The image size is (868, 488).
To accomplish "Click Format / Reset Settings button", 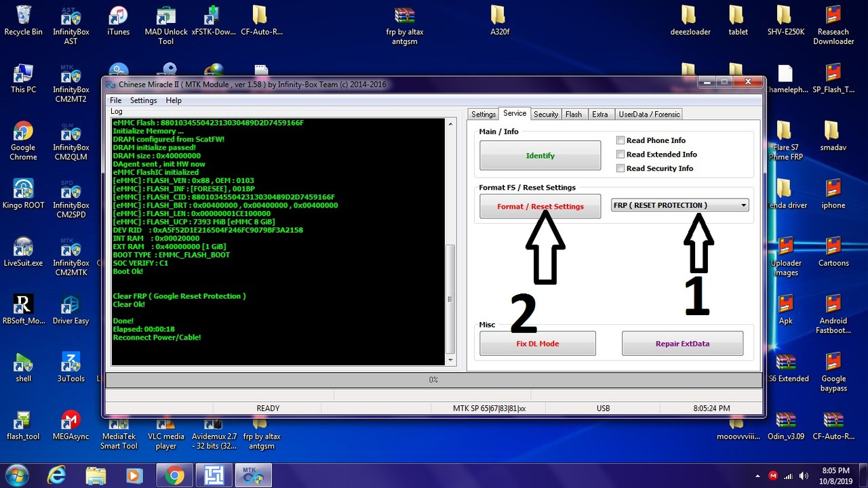I will (540, 206).
